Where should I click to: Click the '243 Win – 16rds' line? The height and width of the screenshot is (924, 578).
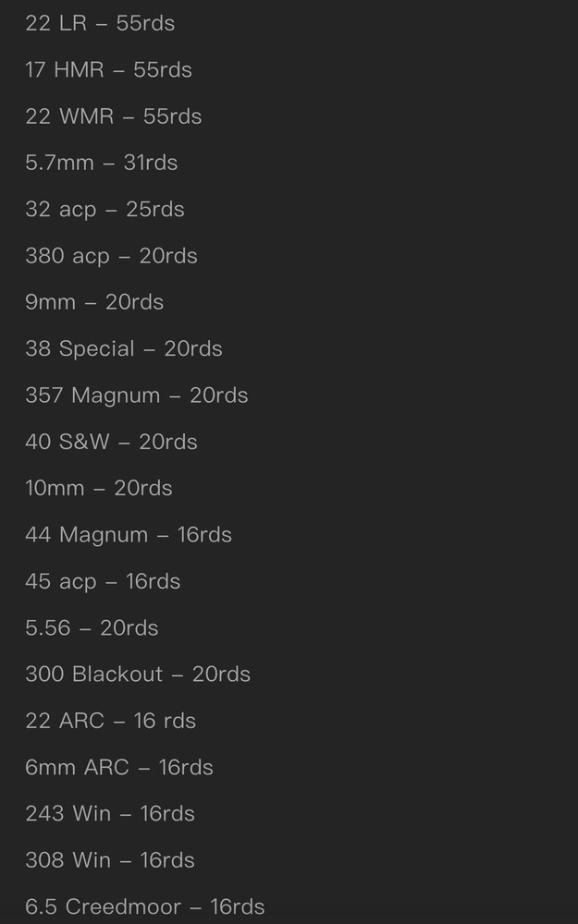pos(110,814)
